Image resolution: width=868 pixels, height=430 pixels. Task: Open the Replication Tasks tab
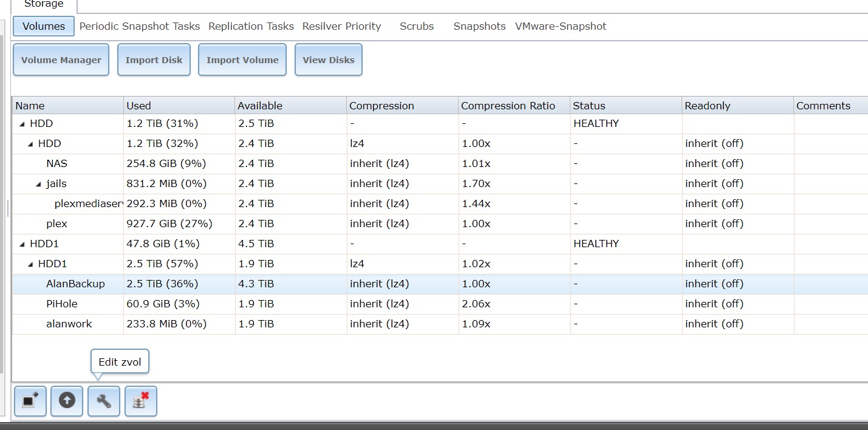pos(251,26)
